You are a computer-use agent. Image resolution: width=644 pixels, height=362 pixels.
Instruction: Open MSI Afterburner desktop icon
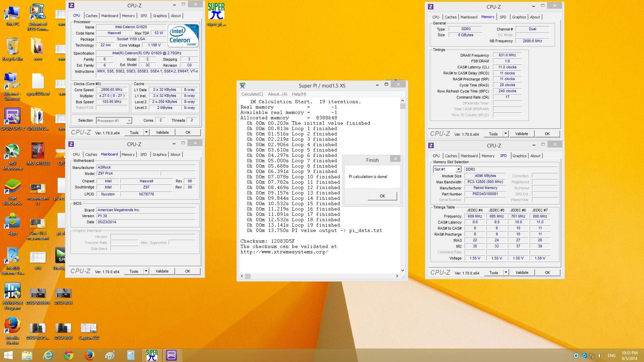coord(12,157)
